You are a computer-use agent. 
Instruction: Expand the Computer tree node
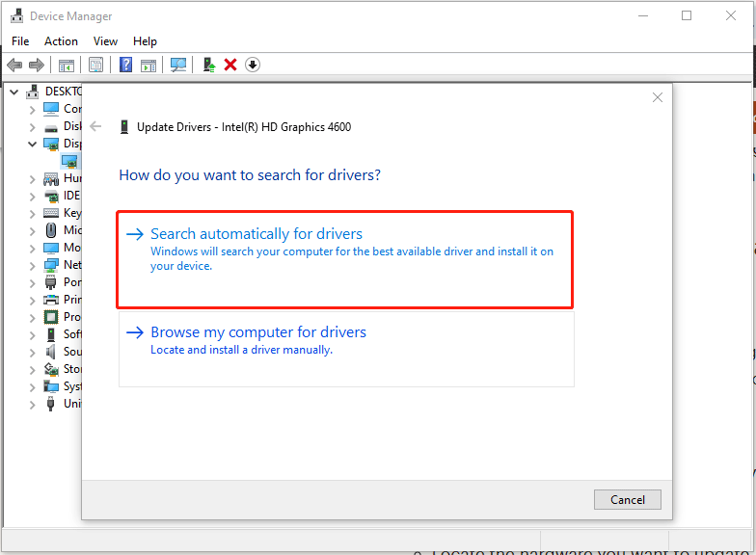pyautogui.click(x=33, y=110)
